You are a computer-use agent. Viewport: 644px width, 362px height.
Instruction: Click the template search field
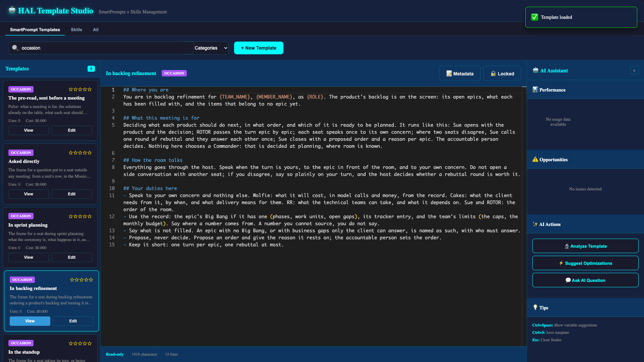[x=101, y=48]
